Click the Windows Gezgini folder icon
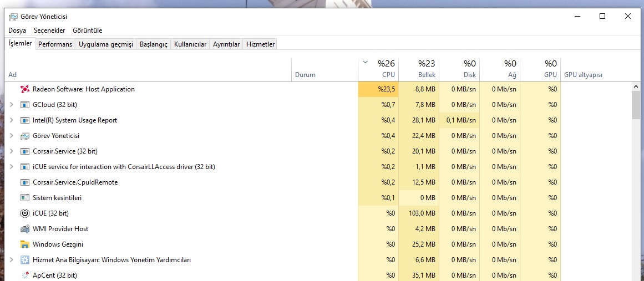Viewport: 644px width, 281px height. point(24,244)
